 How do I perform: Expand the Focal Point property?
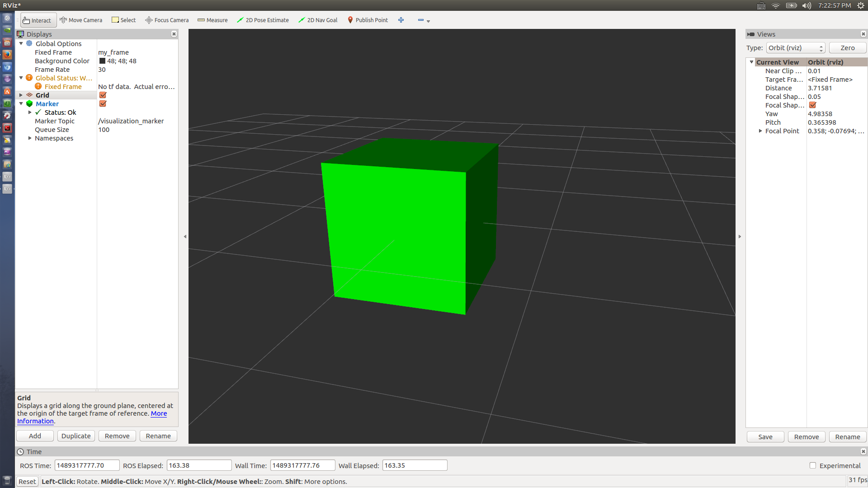coord(760,131)
